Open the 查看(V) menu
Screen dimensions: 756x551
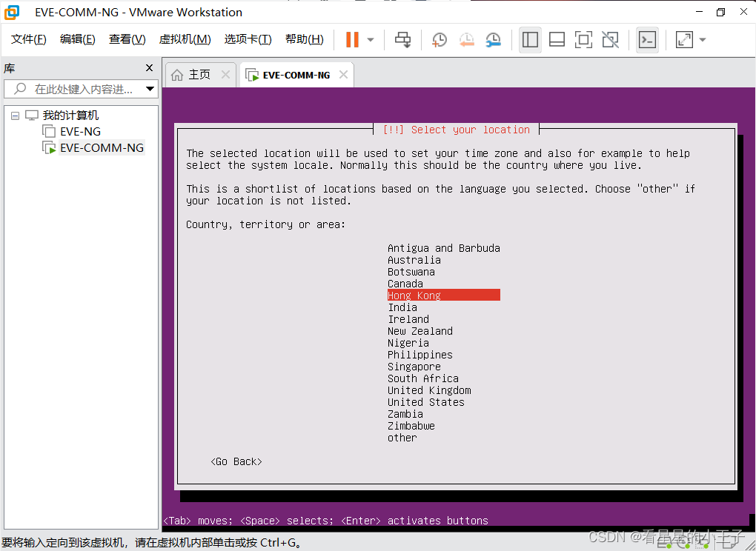[127, 39]
